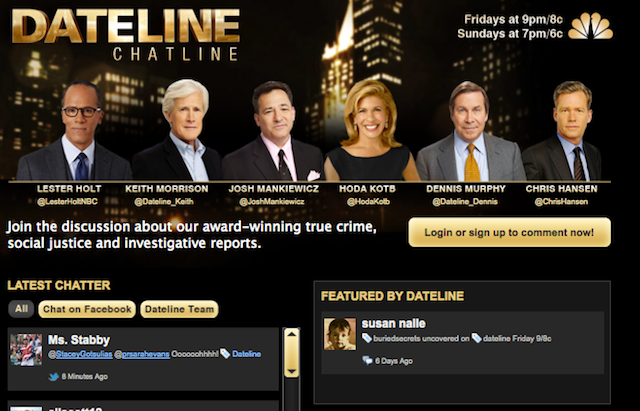Click the chatter scrollbar up arrow

pyautogui.click(x=291, y=335)
